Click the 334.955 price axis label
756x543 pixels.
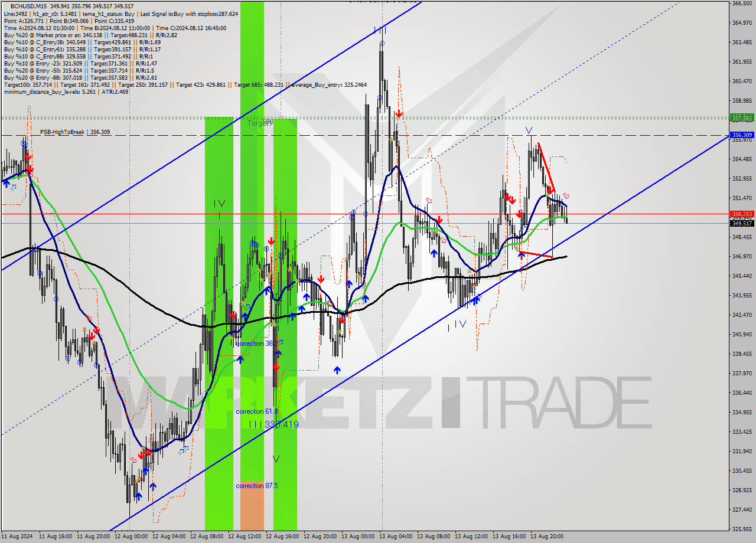(742, 413)
